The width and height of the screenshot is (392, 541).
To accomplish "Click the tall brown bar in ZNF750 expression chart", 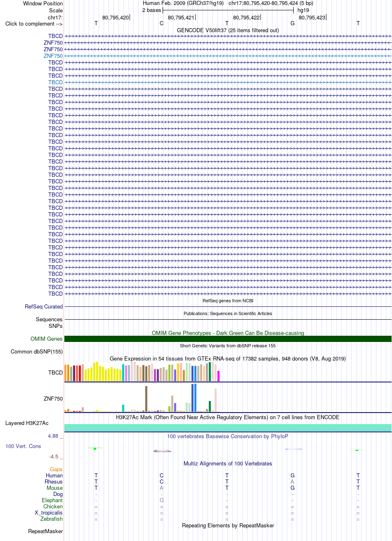I will pos(146,399).
